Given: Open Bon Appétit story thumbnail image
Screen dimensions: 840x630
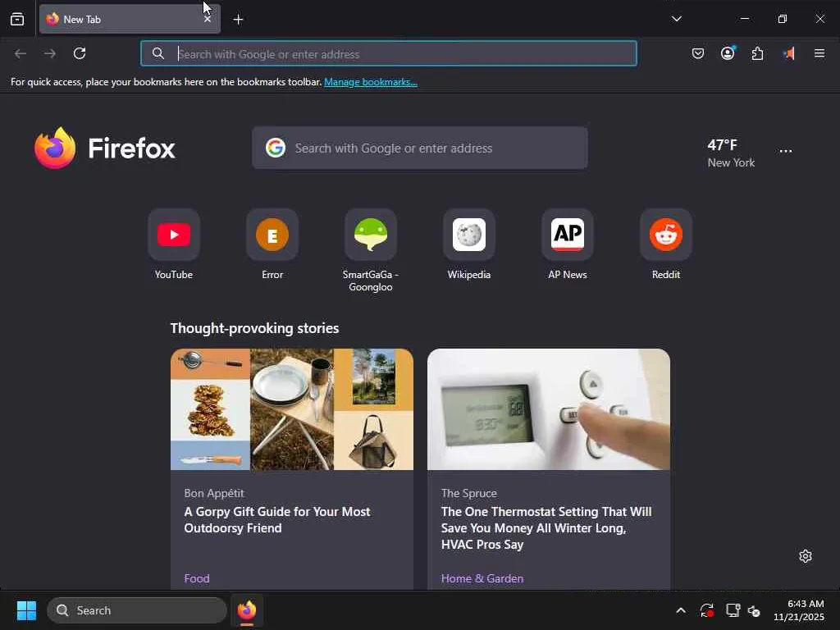Looking at the screenshot, I should 292,409.
